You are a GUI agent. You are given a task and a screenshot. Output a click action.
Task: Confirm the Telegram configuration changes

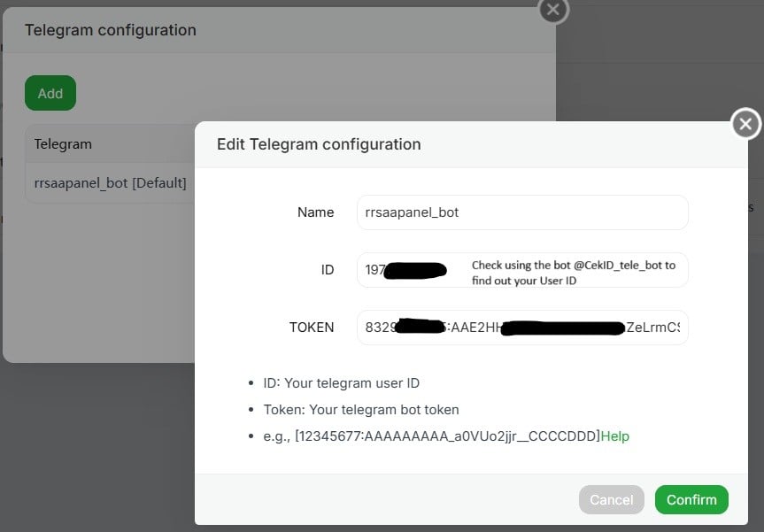[691, 499]
